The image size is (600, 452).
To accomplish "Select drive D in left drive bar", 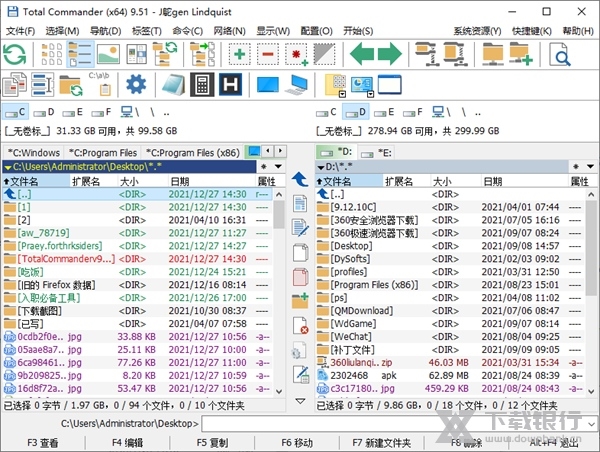I will tap(44, 112).
